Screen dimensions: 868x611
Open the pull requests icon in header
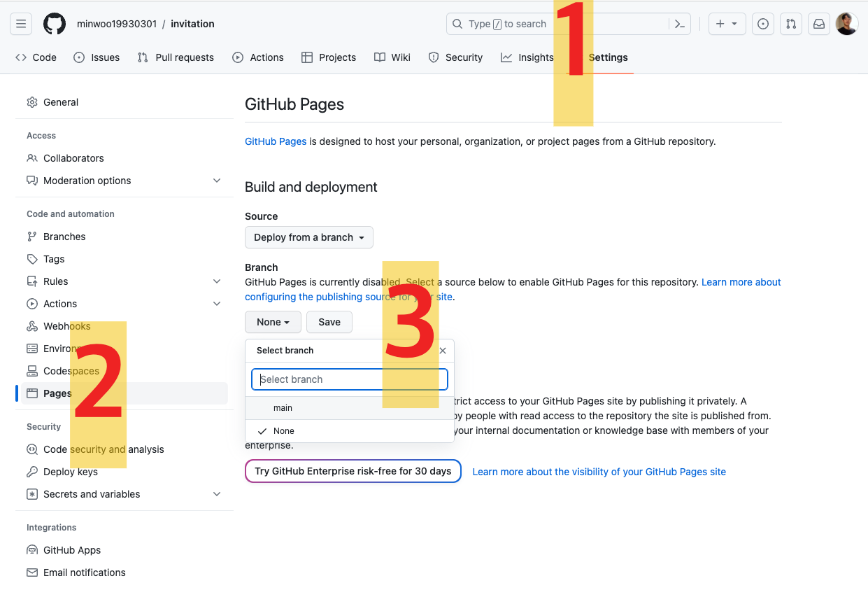791,24
